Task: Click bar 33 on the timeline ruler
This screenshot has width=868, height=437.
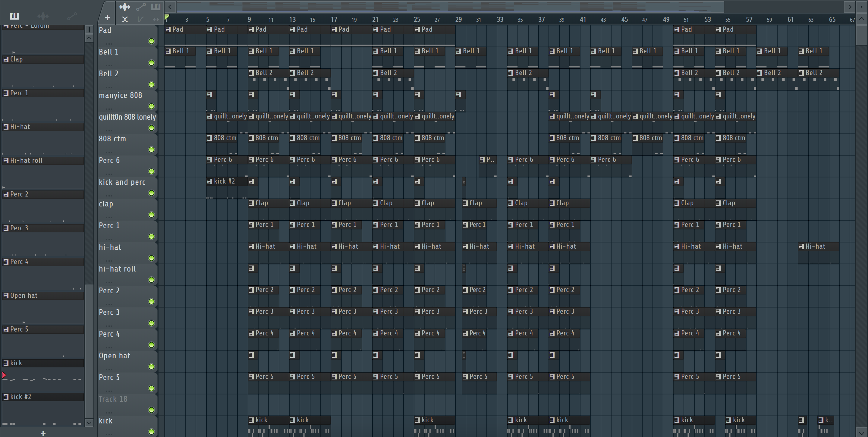Action: click(500, 20)
